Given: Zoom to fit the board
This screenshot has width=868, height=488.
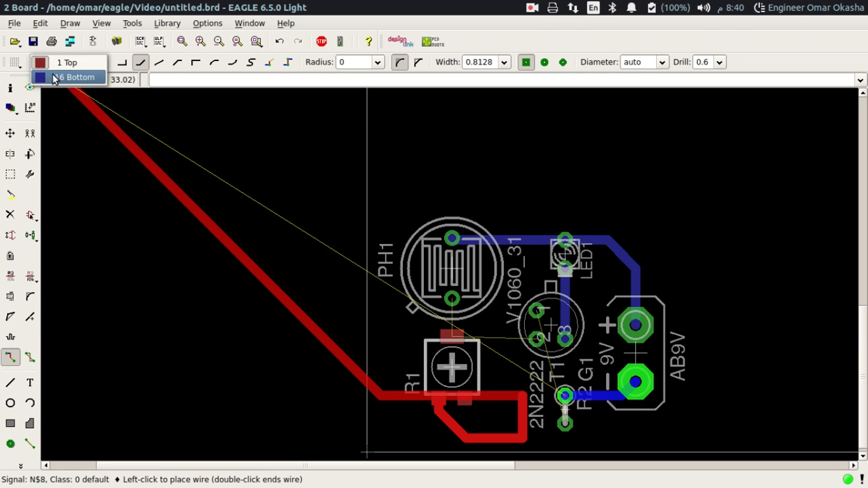Looking at the screenshot, I should click(x=182, y=42).
